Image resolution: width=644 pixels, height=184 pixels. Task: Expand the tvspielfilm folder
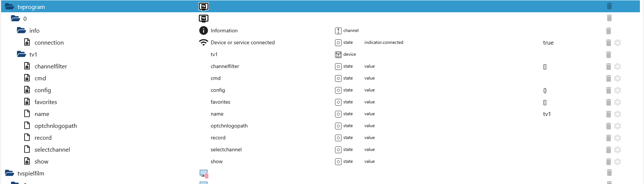tap(10, 173)
